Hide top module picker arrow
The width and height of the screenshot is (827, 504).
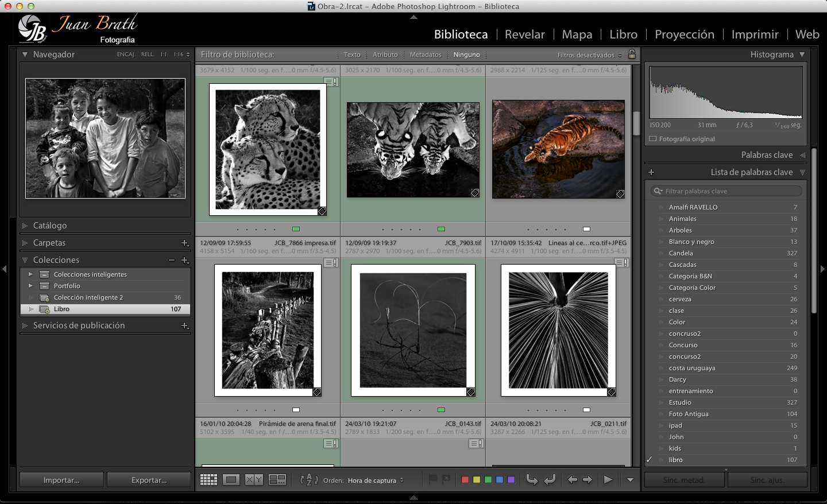click(x=413, y=17)
